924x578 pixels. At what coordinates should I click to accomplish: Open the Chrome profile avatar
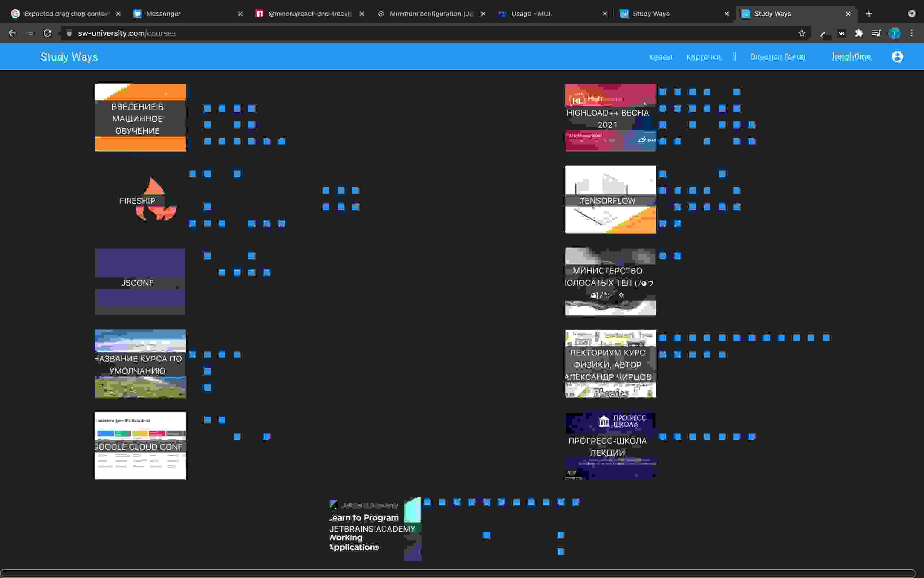point(894,33)
